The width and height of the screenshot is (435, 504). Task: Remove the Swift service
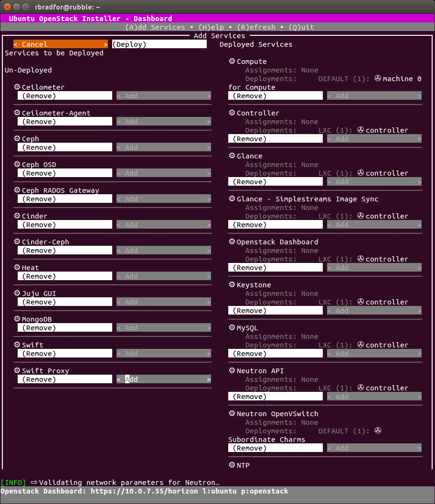65,354
